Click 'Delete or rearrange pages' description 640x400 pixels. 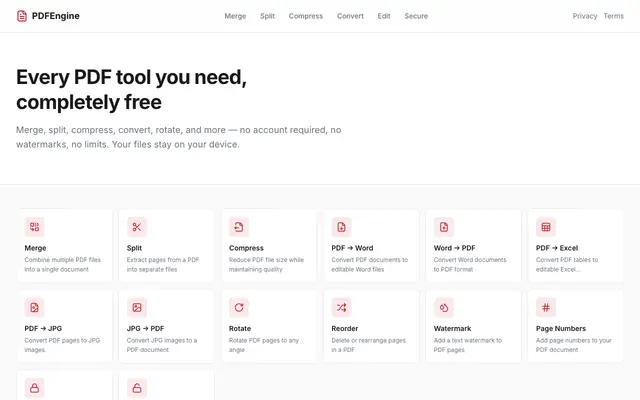click(x=369, y=345)
